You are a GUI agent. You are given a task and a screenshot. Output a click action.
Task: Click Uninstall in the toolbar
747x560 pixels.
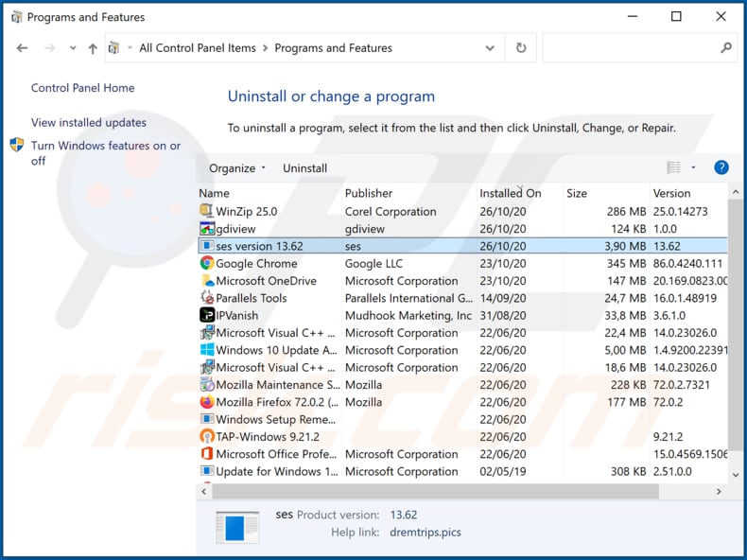(x=304, y=168)
